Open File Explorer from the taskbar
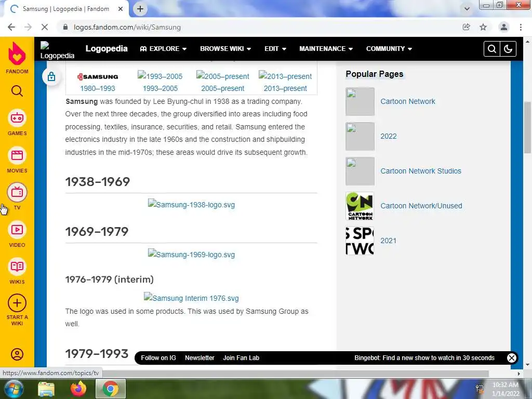 tap(46, 389)
